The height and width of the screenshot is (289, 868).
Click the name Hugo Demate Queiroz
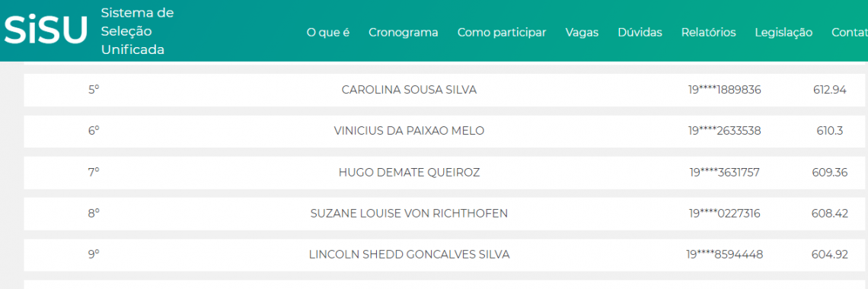[409, 173]
